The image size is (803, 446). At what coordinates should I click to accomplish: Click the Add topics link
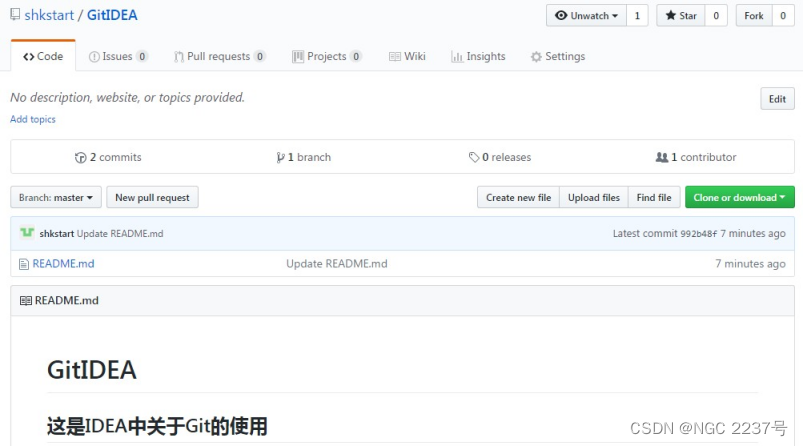click(33, 119)
